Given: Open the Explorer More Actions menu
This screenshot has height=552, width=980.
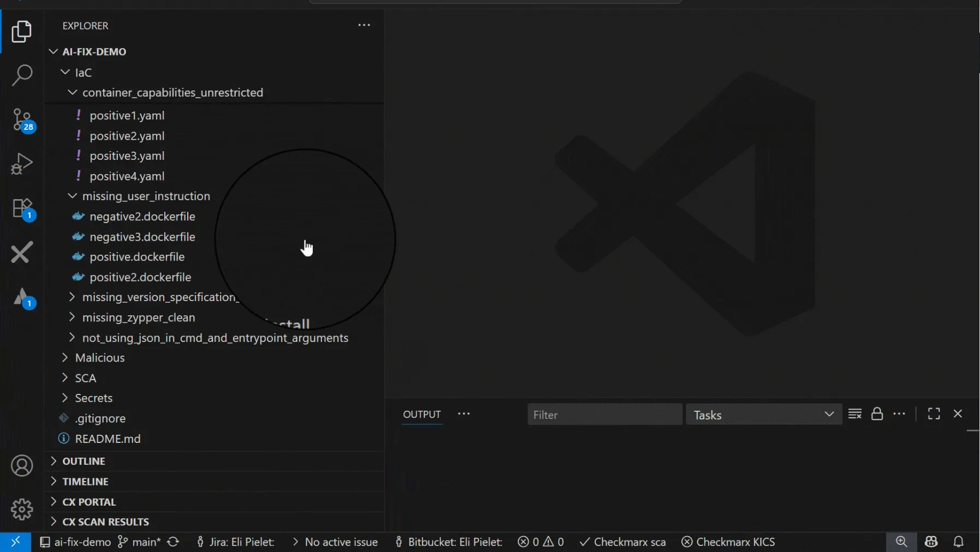Looking at the screenshot, I should pos(363,25).
